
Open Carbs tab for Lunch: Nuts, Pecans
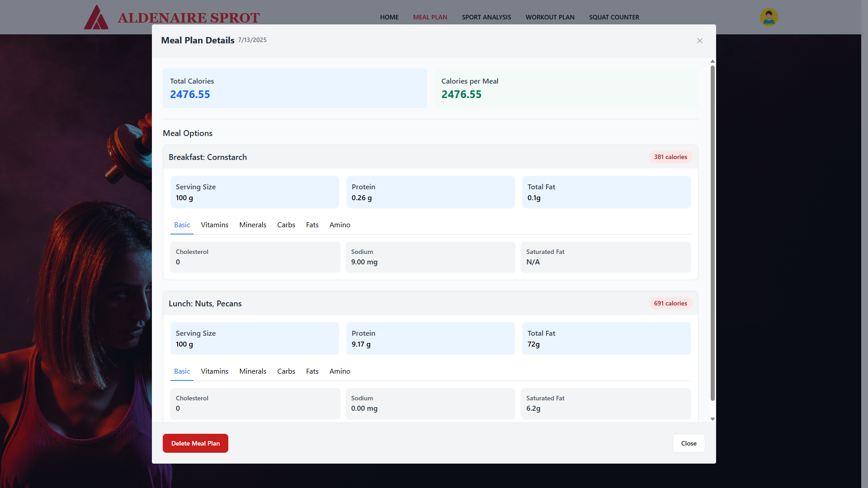286,371
